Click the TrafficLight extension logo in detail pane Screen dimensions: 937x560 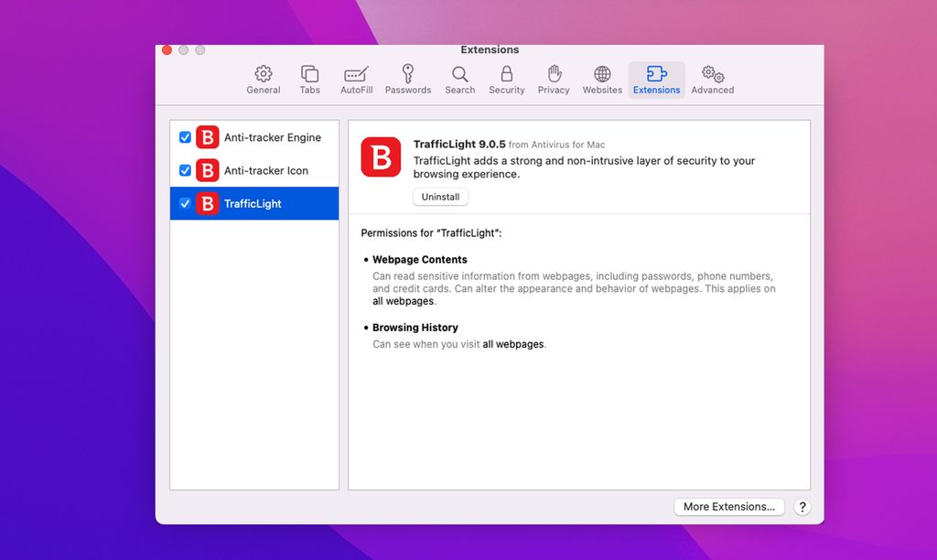tap(381, 157)
